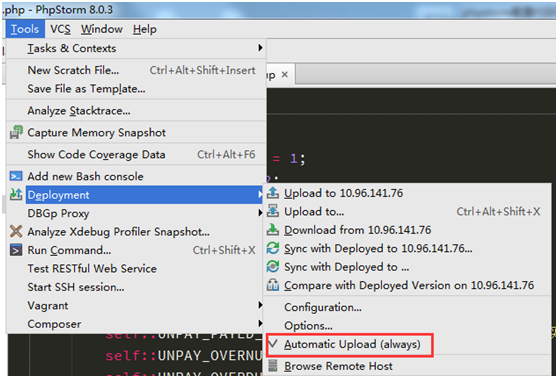This screenshot has width=558, height=378.
Task: Click the 'Sync with Deployed to ...' icon
Action: [273, 267]
